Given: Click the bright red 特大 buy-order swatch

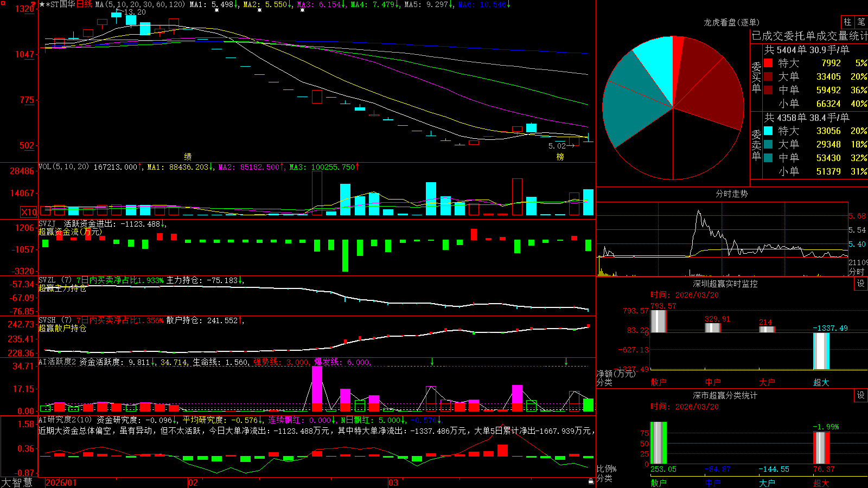Looking at the screenshot, I should [768, 63].
